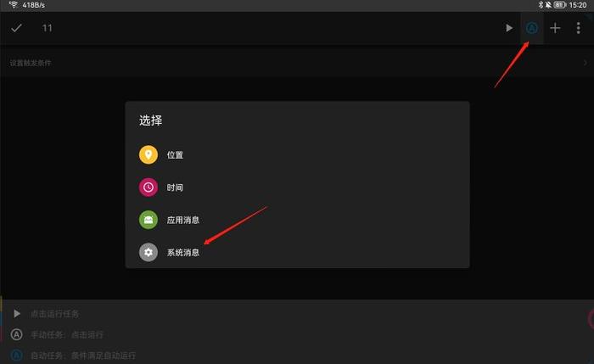
Task: Open the three-dot overflow menu
Action: click(578, 28)
